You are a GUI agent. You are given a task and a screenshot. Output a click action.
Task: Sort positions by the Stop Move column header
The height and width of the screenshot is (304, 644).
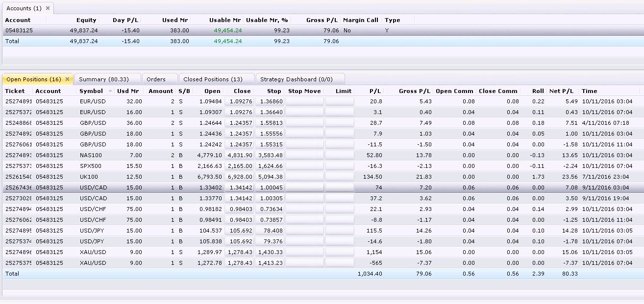point(304,91)
